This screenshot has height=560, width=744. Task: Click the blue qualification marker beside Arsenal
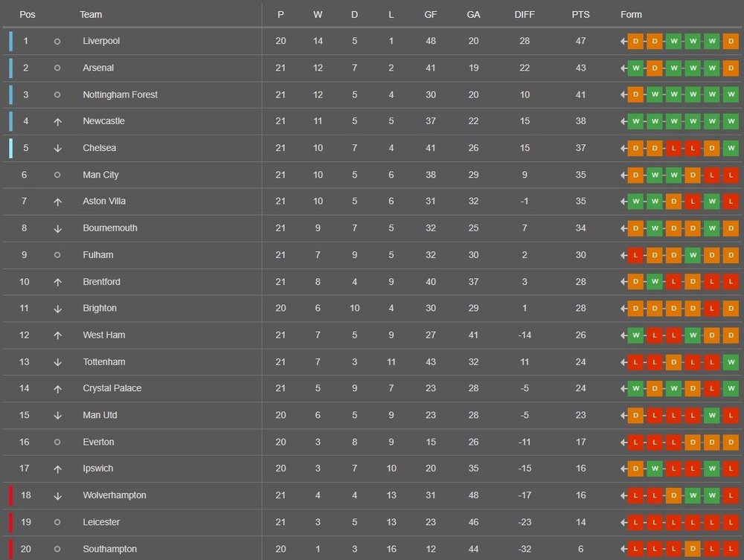[x=11, y=68]
